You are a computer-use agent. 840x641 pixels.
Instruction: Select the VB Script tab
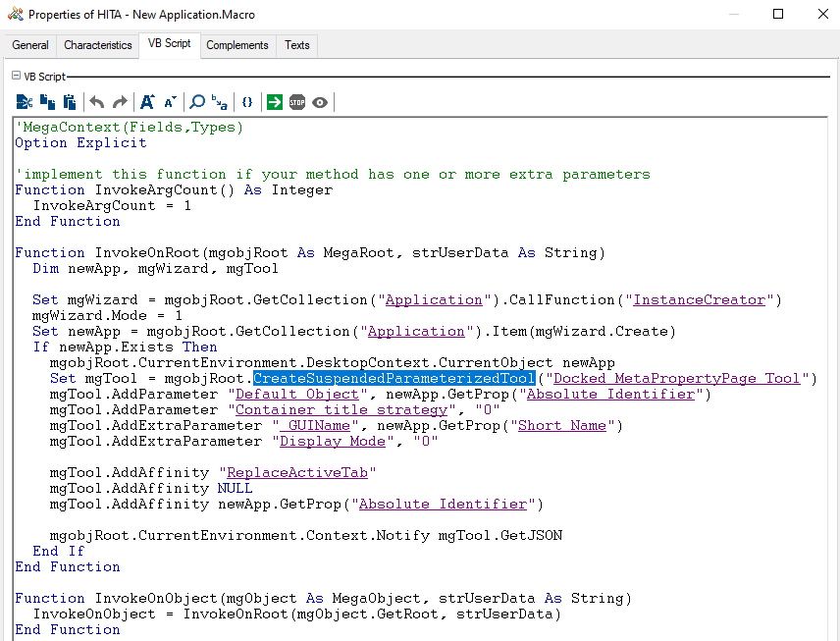click(x=170, y=43)
